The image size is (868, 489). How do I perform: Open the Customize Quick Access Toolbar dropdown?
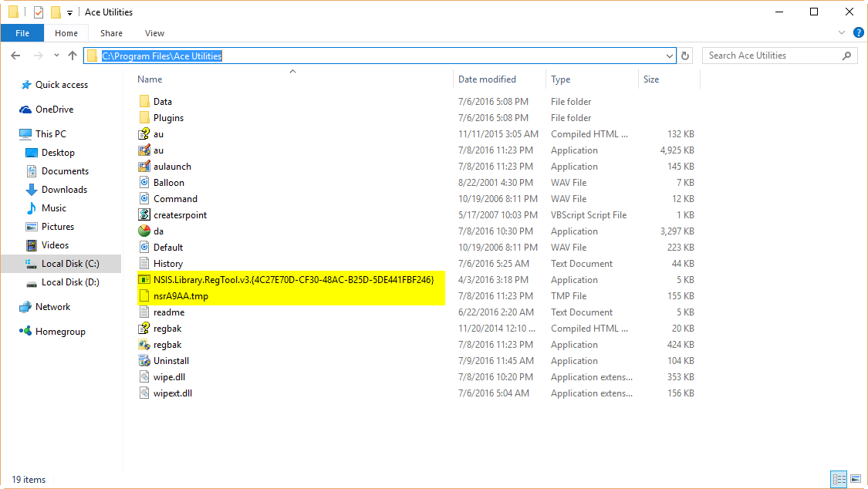click(x=69, y=12)
